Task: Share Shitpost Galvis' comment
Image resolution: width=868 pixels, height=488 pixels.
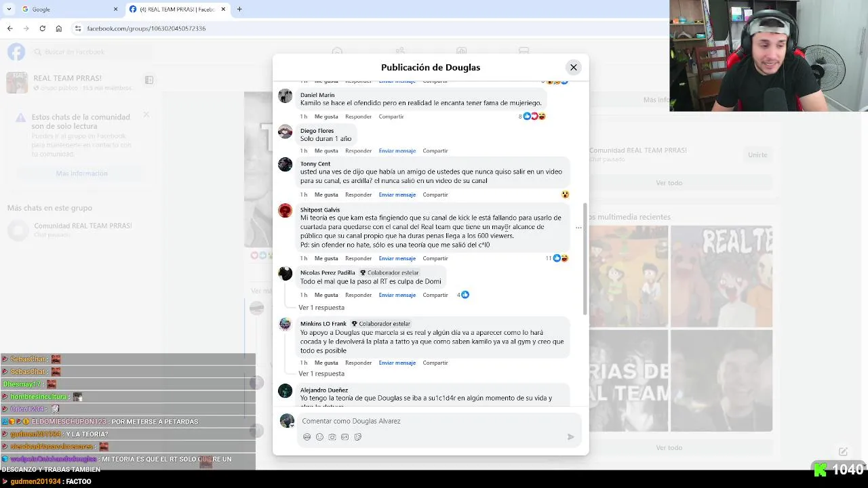Action: (x=435, y=259)
